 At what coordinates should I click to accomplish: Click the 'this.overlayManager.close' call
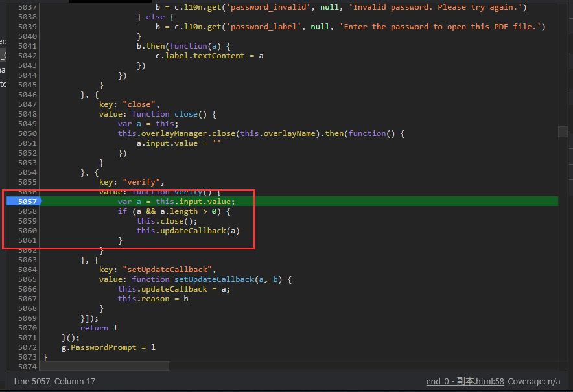pos(176,133)
